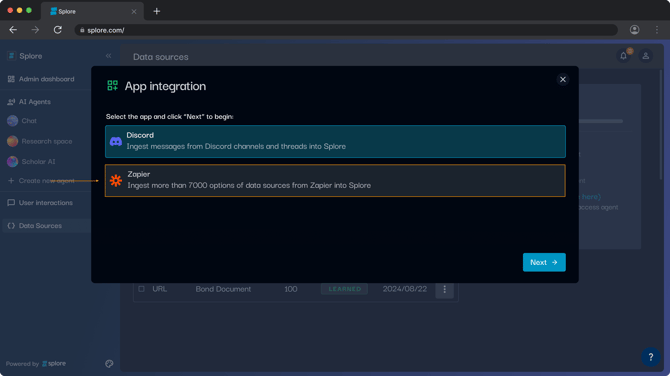This screenshot has height=376, width=670.
Task: Click the Zapier asterisk logo icon
Action: pyautogui.click(x=116, y=180)
